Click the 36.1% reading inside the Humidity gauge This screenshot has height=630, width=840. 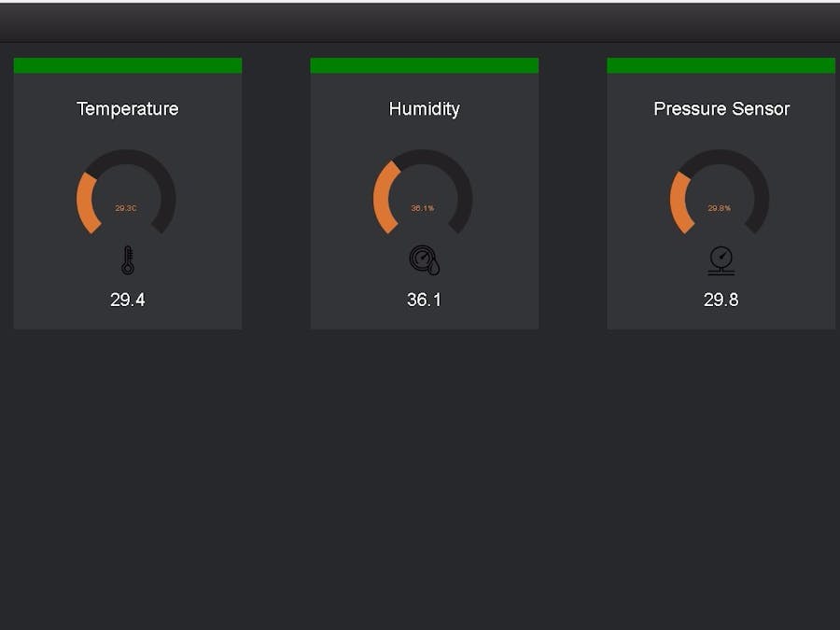[x=425, y=207]
